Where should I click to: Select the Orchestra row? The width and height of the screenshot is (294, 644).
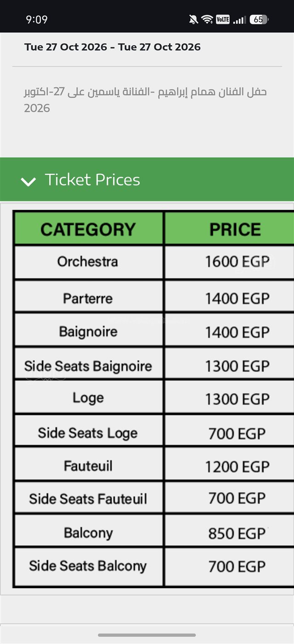pyautogui.click(x=154, y=262)
